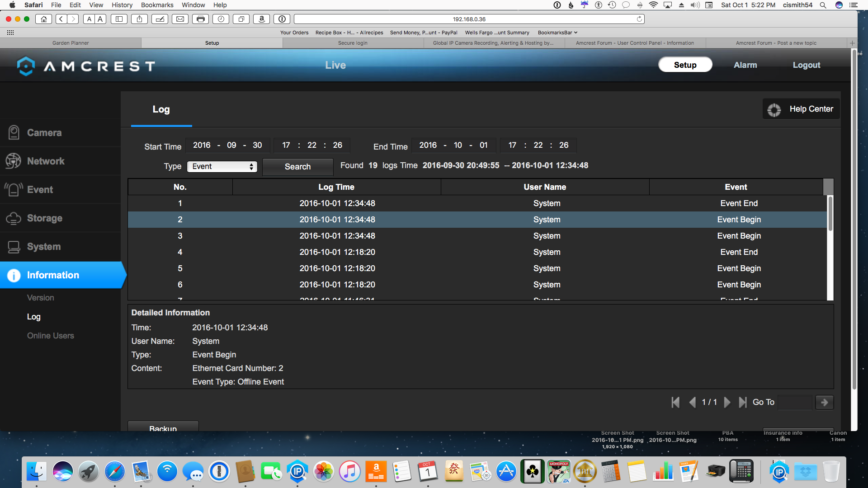Jump to first page of log
The height and width of the screenshot is (488, 868).
[x=675, y=402]
